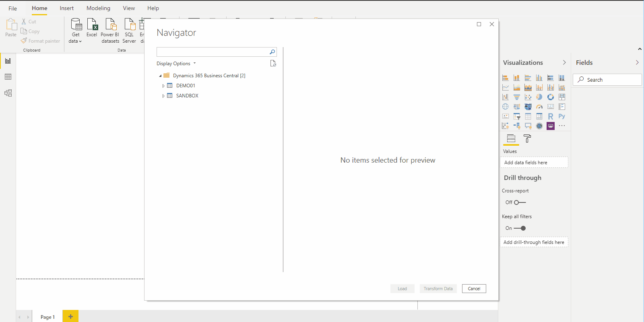The image size is (644, 322).
Task: Open the Fields well pane icon
Action: [x=511, y=138]
